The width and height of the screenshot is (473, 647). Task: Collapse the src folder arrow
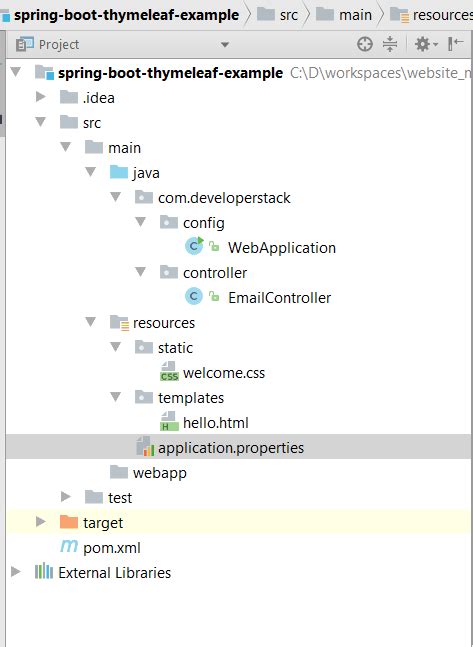click(41, 122)
